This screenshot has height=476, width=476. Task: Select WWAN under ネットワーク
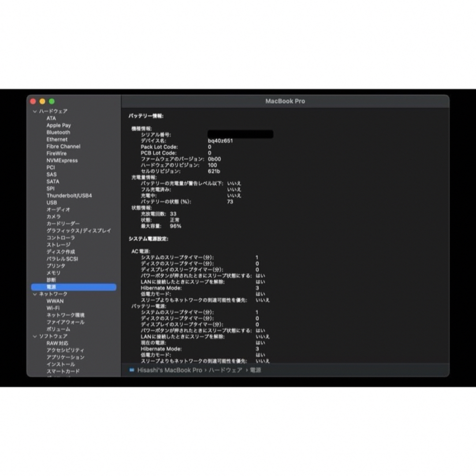pyautogui.click(x=55, y=301)
